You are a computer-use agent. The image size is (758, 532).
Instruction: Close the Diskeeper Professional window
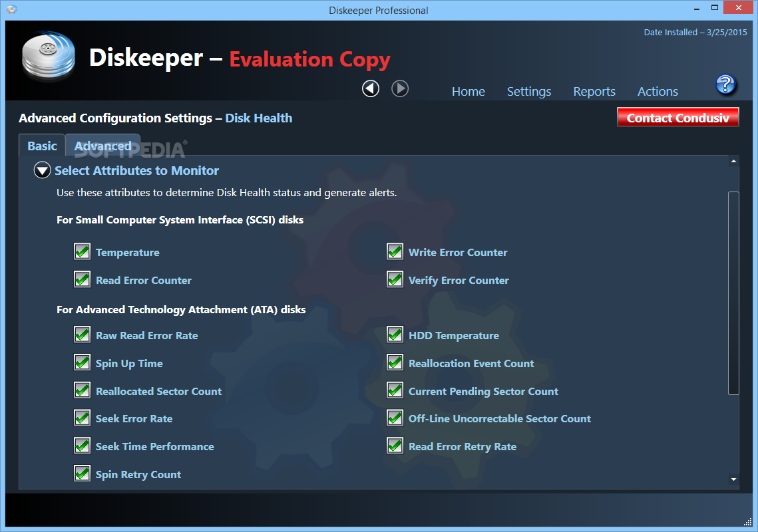tap(738, 8)
